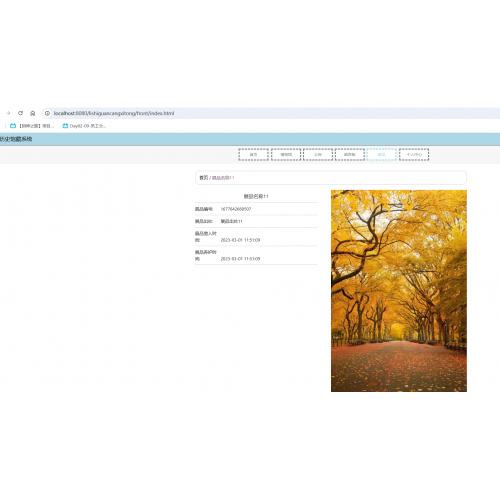Screen dimensions: 500x500
Task: Click the Day02-09 bookmark icon
Action: pyautogui.click(x=65, y=126)
